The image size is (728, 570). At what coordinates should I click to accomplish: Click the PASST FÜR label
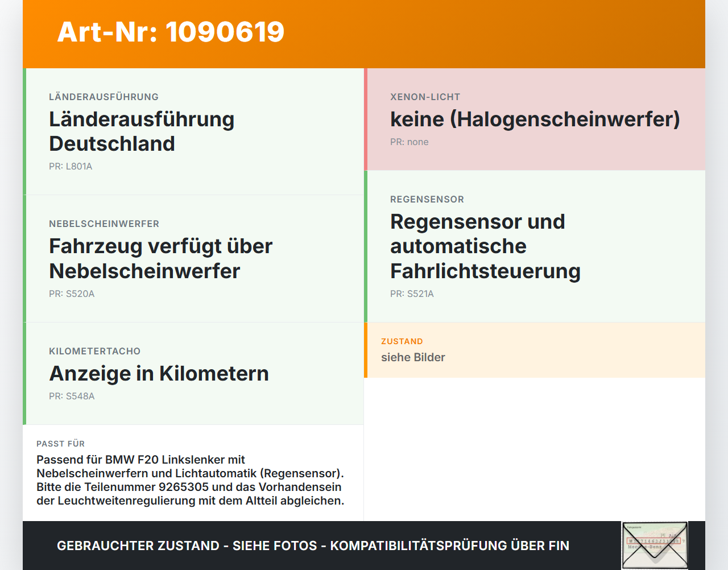point(60,444)
